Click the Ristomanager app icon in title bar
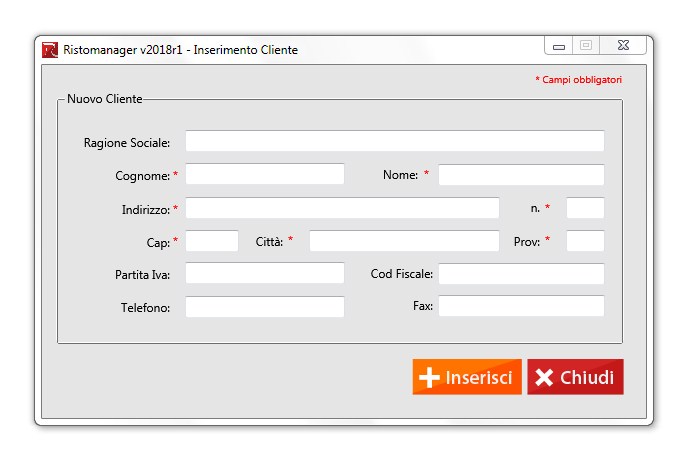Viewport: 685px width, 461px height. tap(50, 50)
